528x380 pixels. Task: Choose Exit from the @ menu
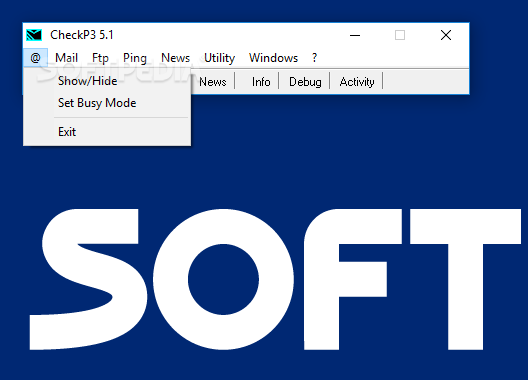click(107, 132)
